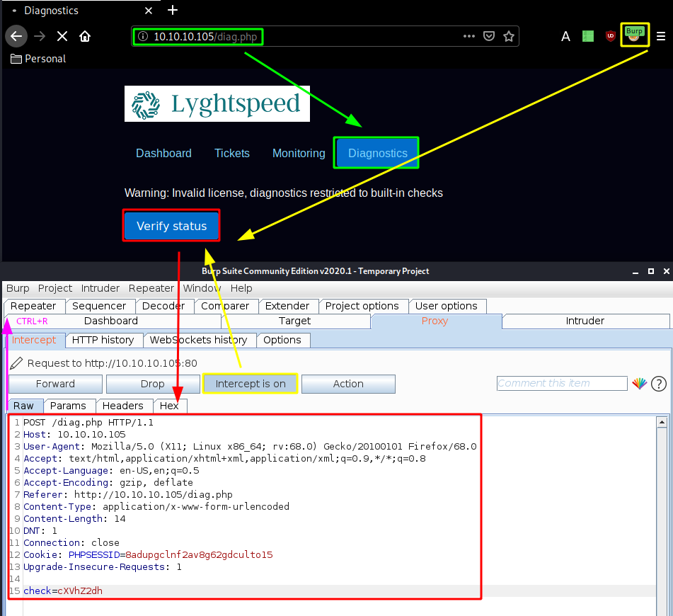Click the address bar URL field
The width and height of the screenshot is (673, 616).
[x=325, y=37]
